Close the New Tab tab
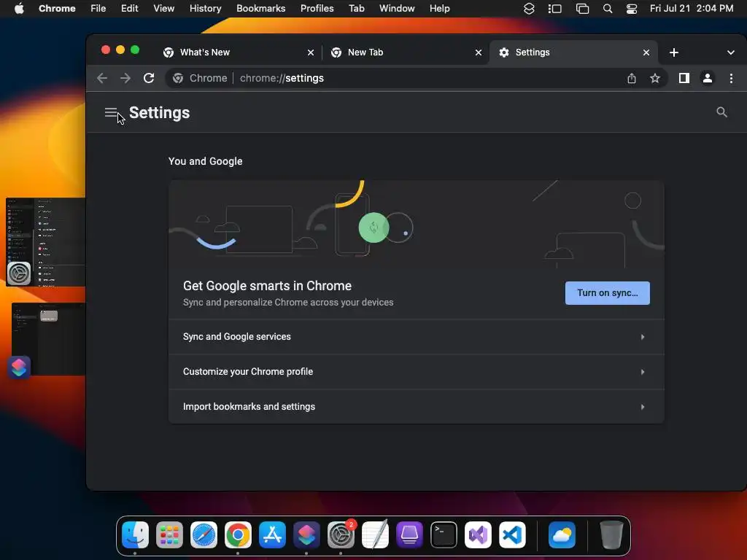Viewport: 747px width, 560px height. pyautogui.click(x=479, y=52)
